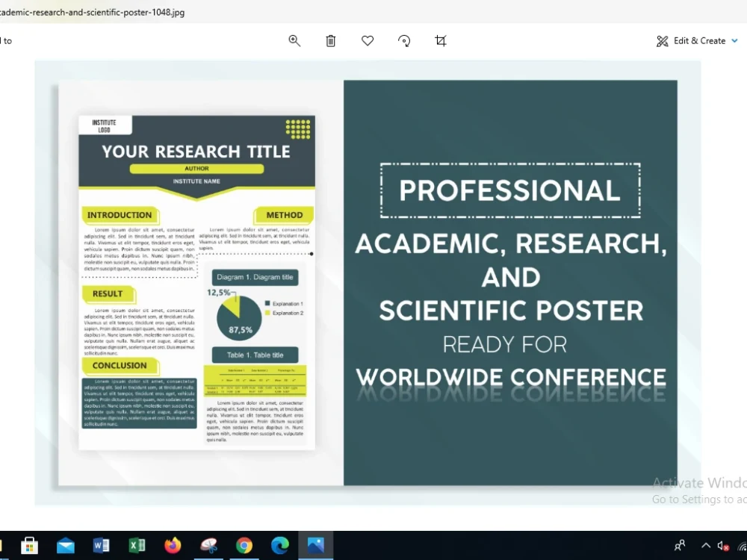Switch to the Photos app on taskbar

click(316, 545)
